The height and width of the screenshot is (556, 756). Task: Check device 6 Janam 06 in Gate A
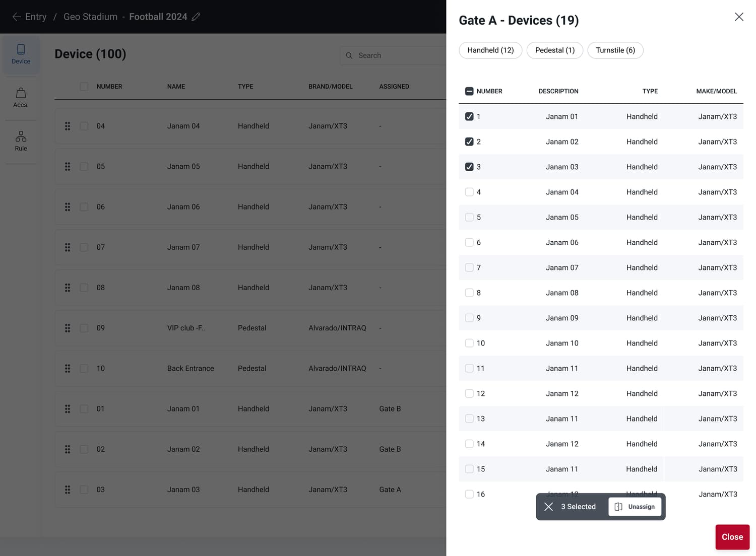(x=469, y=242)
